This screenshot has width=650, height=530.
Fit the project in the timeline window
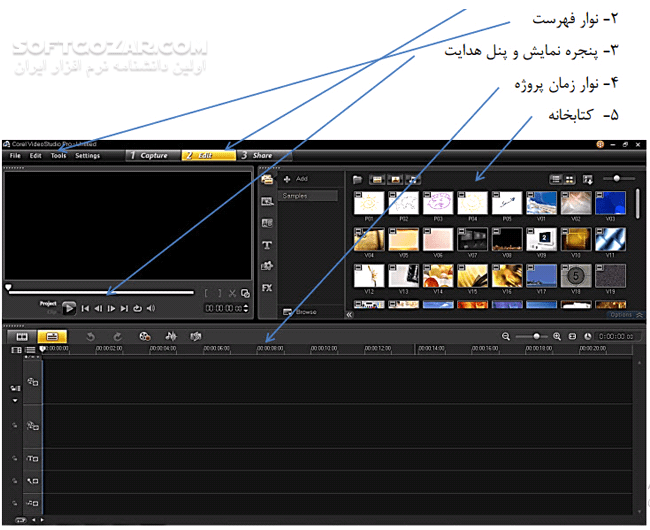click(x=572, y=336)
